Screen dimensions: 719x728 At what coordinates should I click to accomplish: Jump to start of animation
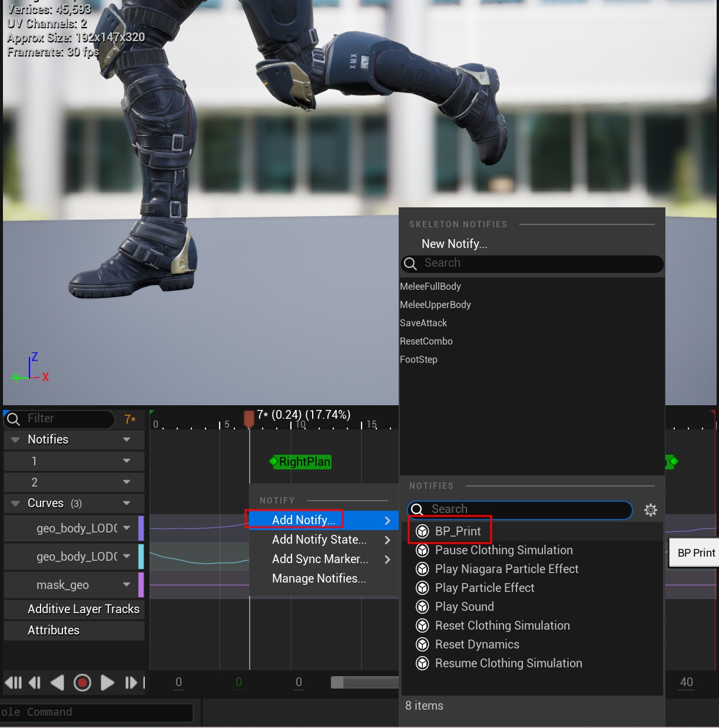[13, 683]
